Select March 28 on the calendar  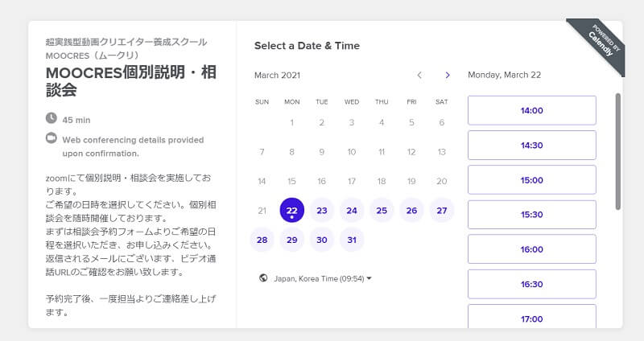pyautogui.click(x=262, y=240)
